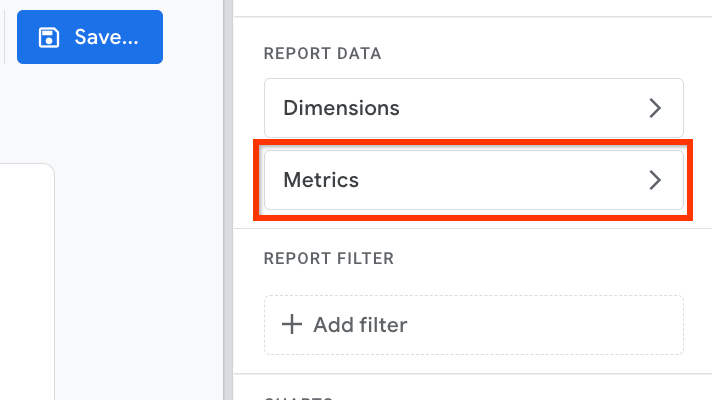Save the report with the blue Save button
This screenshot has width=712, height=400.
tap(90, 37)
